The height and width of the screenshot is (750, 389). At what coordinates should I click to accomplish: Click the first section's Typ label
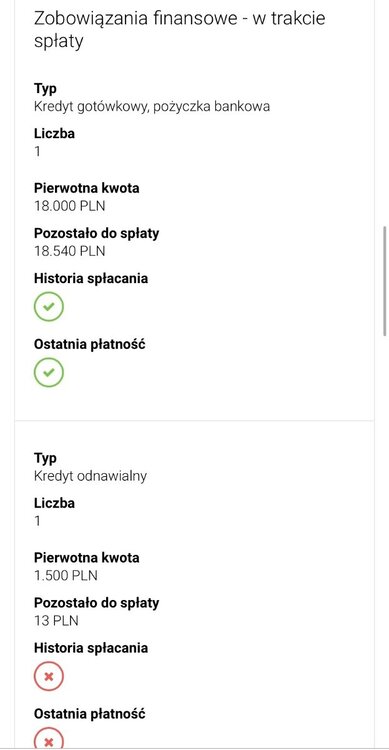point(45,89)
